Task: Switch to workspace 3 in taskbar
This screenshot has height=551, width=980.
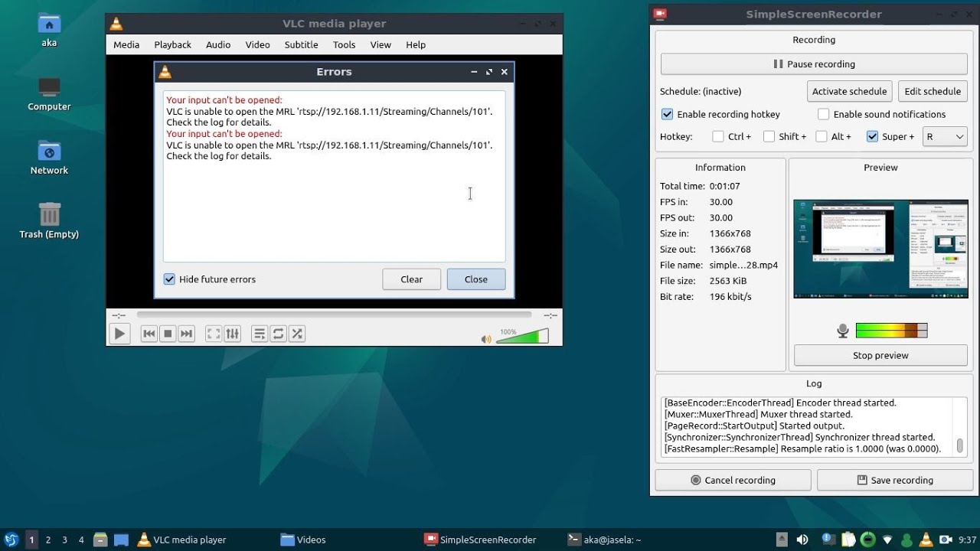Action: point(64,540)
